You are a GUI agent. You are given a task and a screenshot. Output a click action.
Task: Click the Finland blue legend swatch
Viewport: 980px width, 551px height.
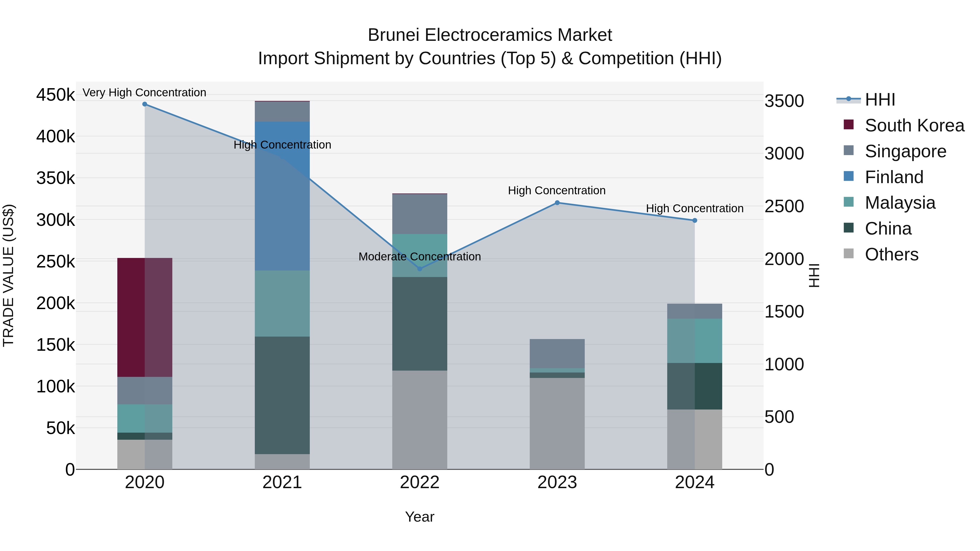pyautogui.click(x=848, y=176)
